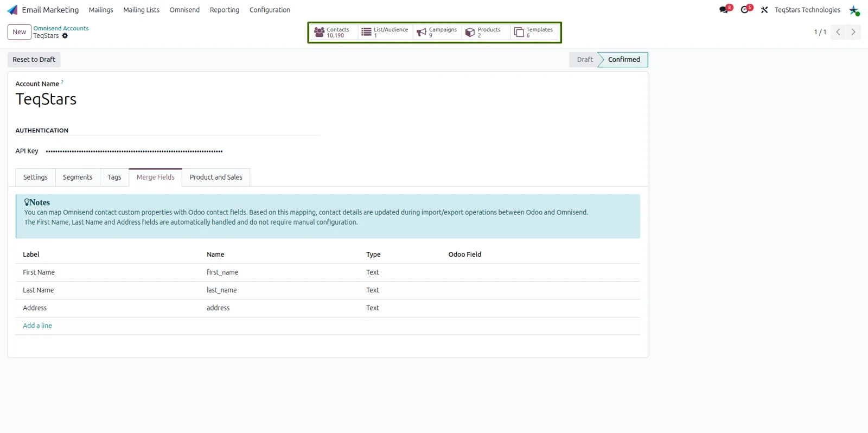The width and height of the screenshot is (868, 433).
Task: Open the Campaigns stat button
Action: point(437,33)
